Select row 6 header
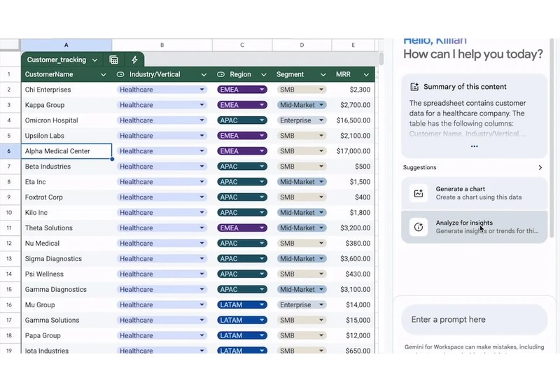 tap(9, 151)
